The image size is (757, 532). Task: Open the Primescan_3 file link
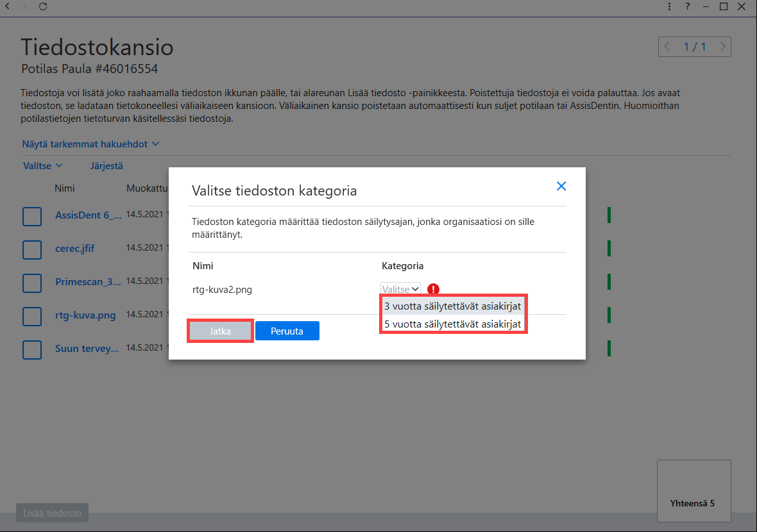tap(88, 282)
